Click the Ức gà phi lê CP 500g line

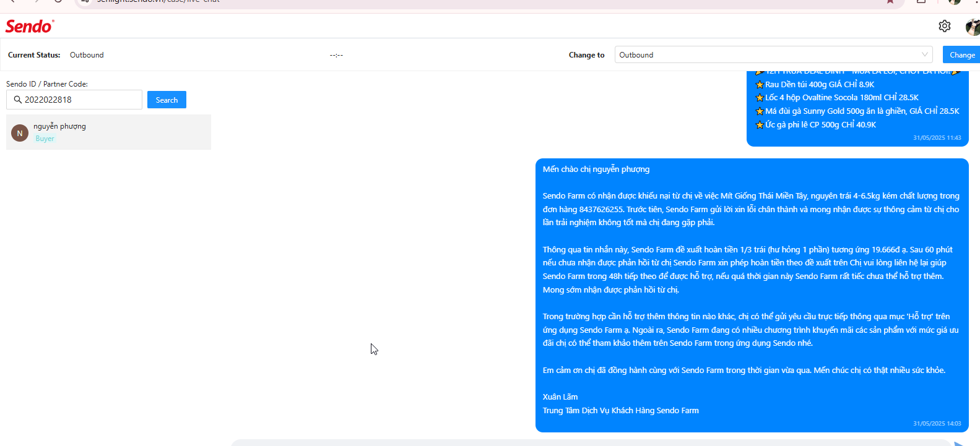tap(816, 125)
